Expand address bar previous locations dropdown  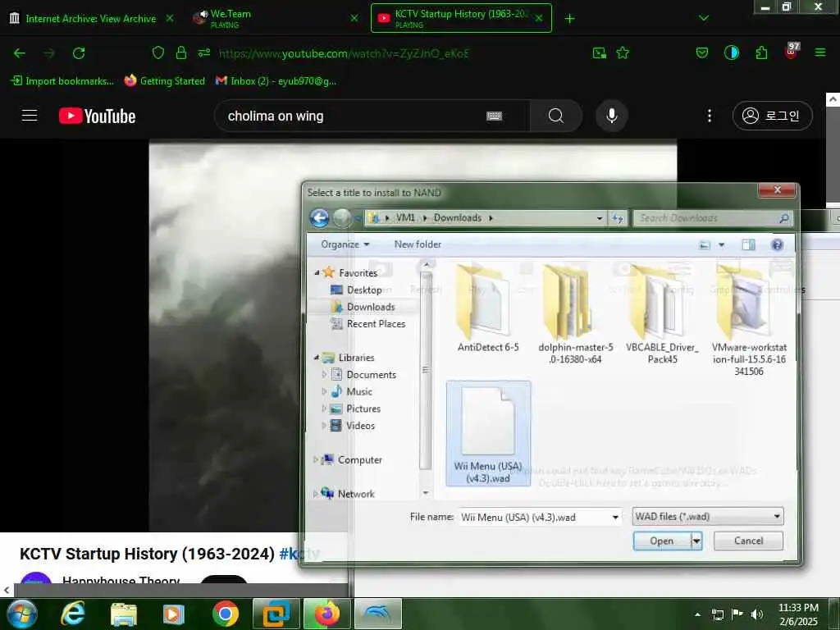click(x=600, y=218)
